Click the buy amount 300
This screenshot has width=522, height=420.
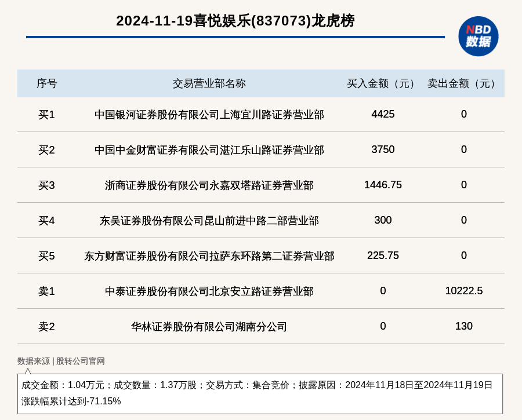[383, 220]
